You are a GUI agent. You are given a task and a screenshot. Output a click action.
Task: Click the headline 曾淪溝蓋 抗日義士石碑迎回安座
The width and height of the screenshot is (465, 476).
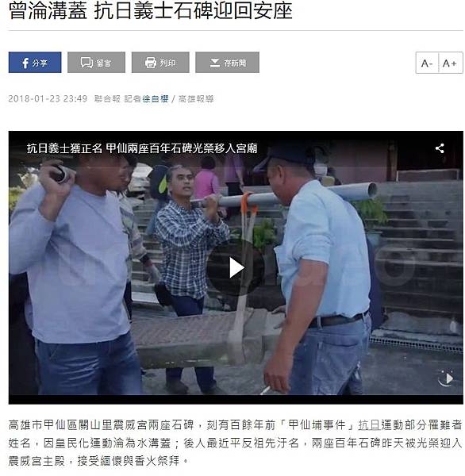[x=150, y=11]
